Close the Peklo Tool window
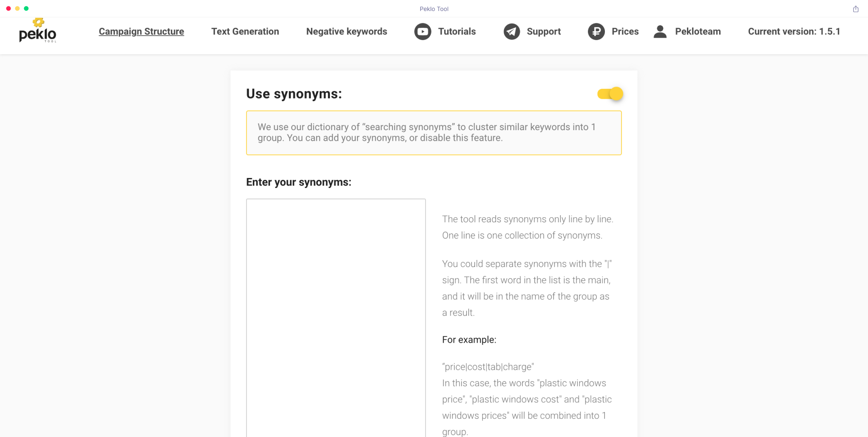The width and height of the screenshot is (868, 437). [x=8, y=8]
